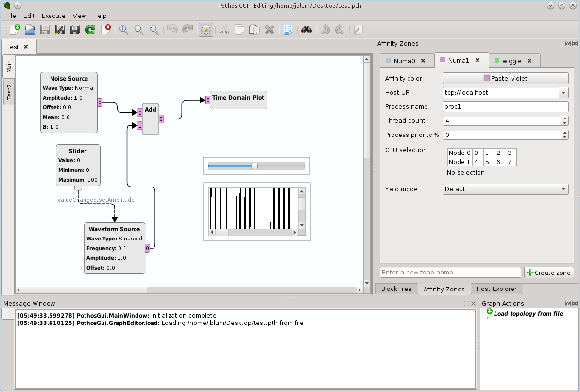
Task: Open the Help menu
Action: coord(100,16)
